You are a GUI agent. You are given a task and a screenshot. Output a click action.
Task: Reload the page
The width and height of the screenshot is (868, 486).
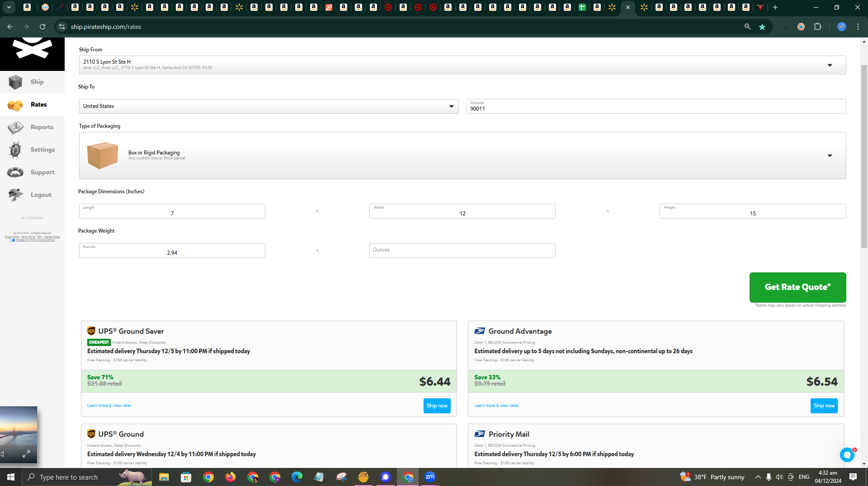point(42,27)
